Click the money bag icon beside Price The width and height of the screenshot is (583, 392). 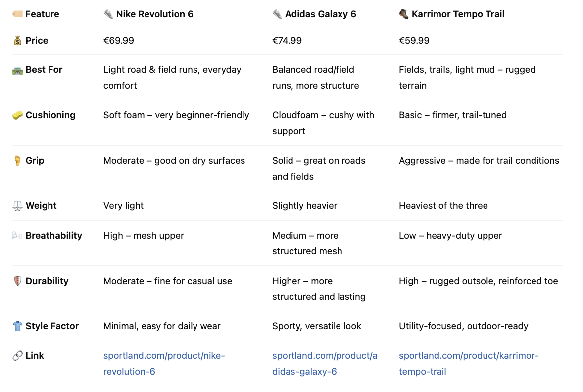(17, 40)
